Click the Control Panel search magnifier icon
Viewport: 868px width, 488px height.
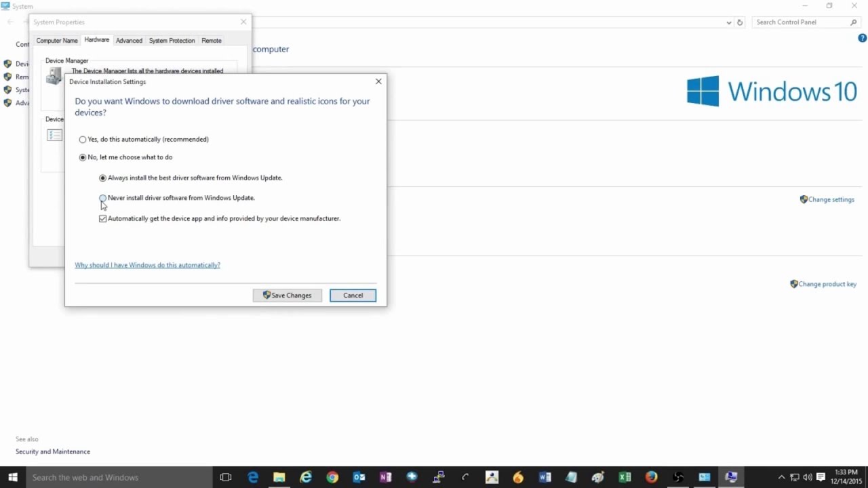854,22
